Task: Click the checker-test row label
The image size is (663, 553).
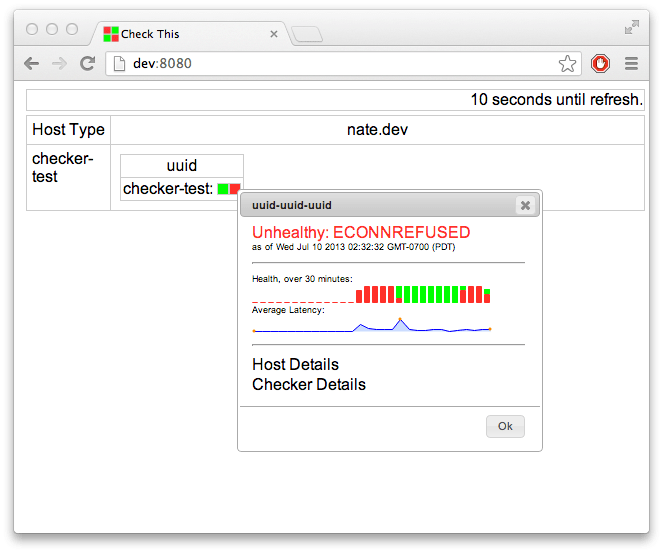Action: tap(63, 167)
